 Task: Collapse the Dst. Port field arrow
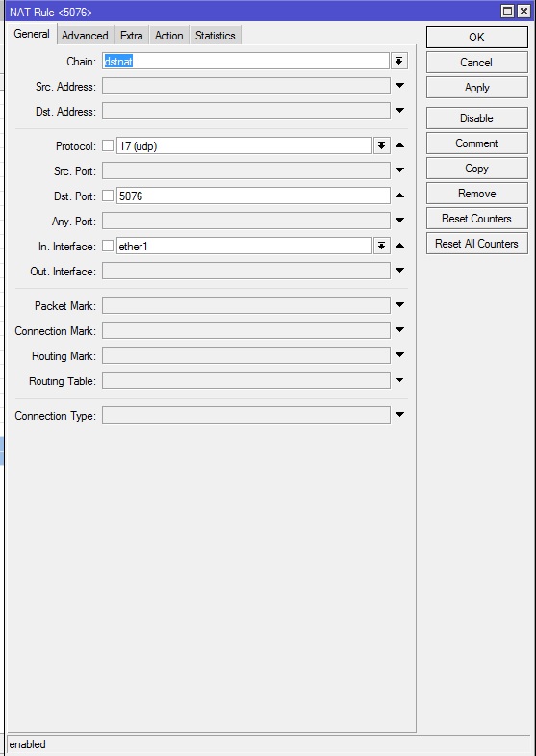point(399,196)
